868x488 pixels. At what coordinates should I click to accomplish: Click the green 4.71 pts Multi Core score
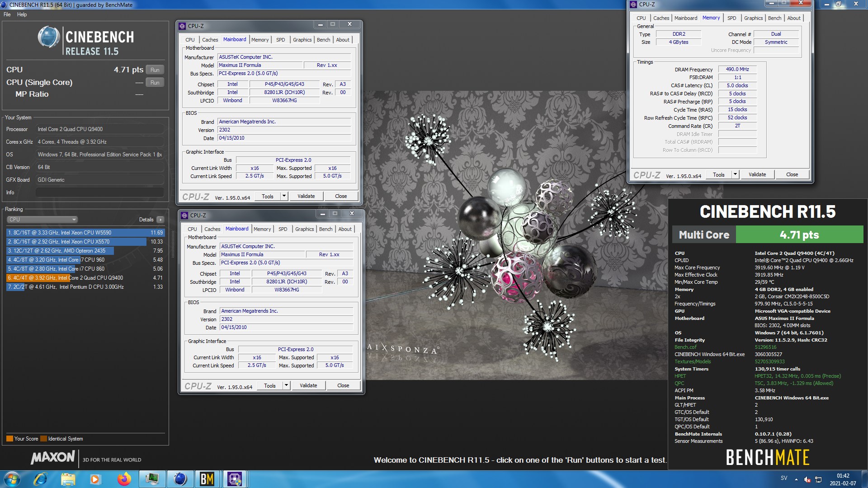(799, 235)
